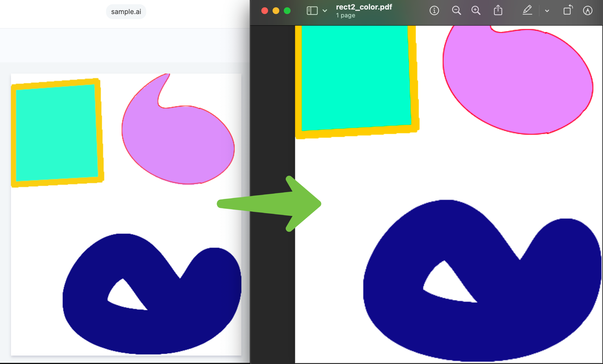Screen dimensions: 603x364
Task: Click the cyan square in sample.ai
Action: [56, 132]
